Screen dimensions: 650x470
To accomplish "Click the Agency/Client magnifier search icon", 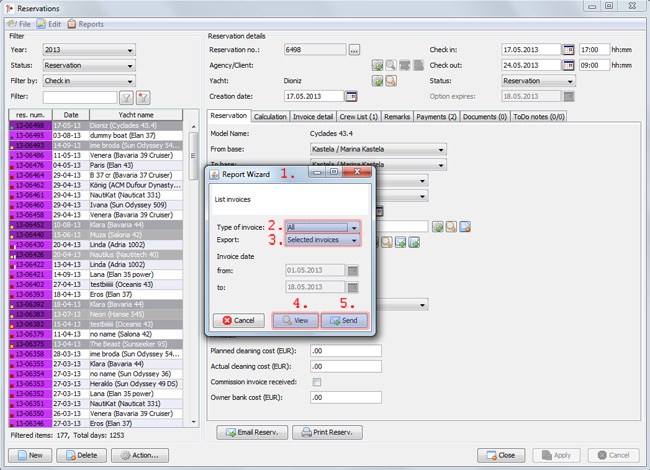I will point(390,65).
